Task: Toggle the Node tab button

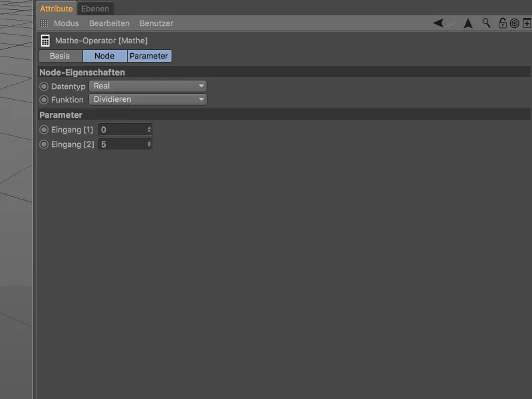Action: (104, 56)
